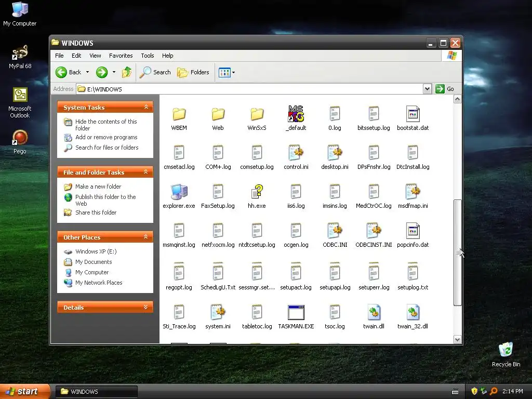Open the Search pane
Image resolution: width=532 pixels, height=399 pixels.
coord(155,72)
